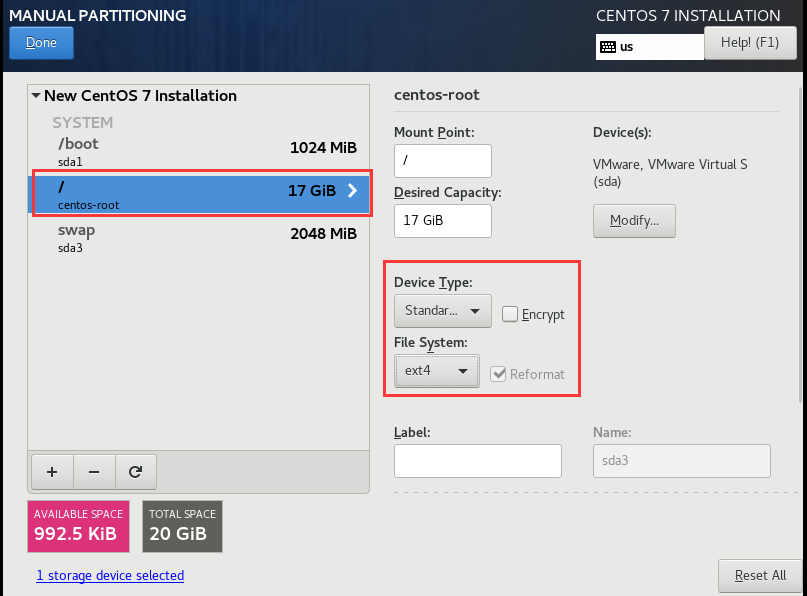Toggle the Encrypt checkbox
The image size is (807, 596).
pyautogui.click(x=510, y=314)
